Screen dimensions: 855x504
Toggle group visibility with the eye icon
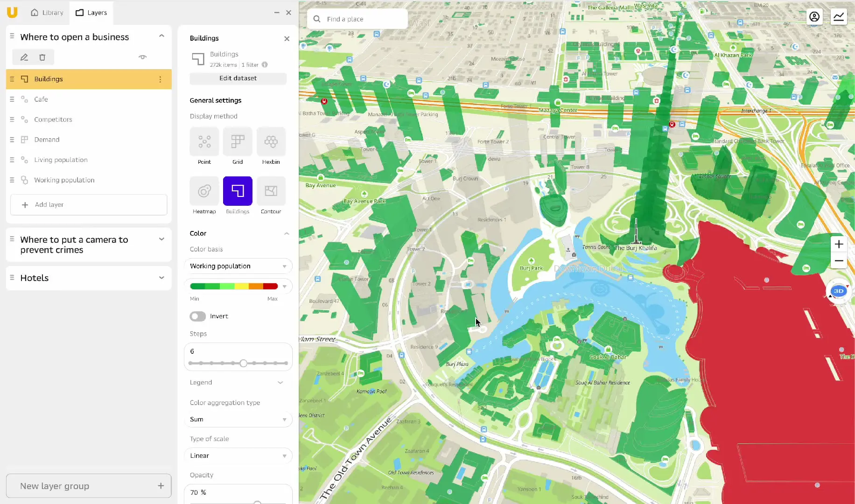click(143, 57)
